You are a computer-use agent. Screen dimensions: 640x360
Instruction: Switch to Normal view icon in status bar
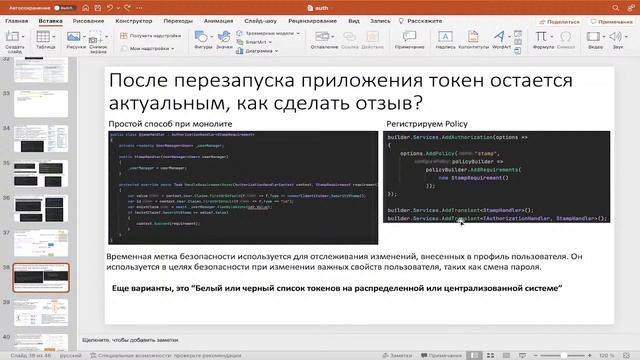[474, 356]
